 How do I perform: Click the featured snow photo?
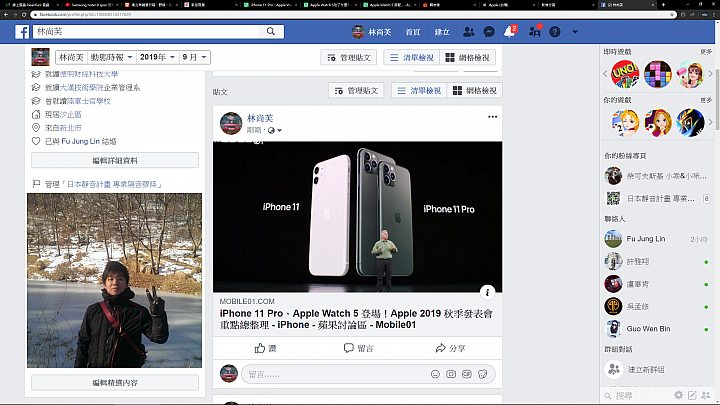114,280
